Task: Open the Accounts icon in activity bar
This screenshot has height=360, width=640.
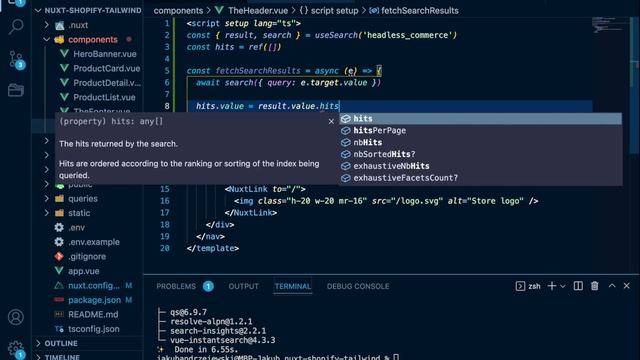Action: pyautogui.click(x=16, y=317)
